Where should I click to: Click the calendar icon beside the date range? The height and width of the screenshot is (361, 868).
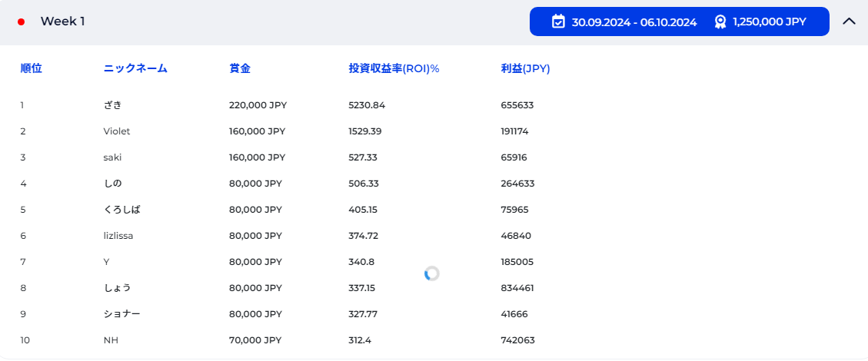pos(559,22)
